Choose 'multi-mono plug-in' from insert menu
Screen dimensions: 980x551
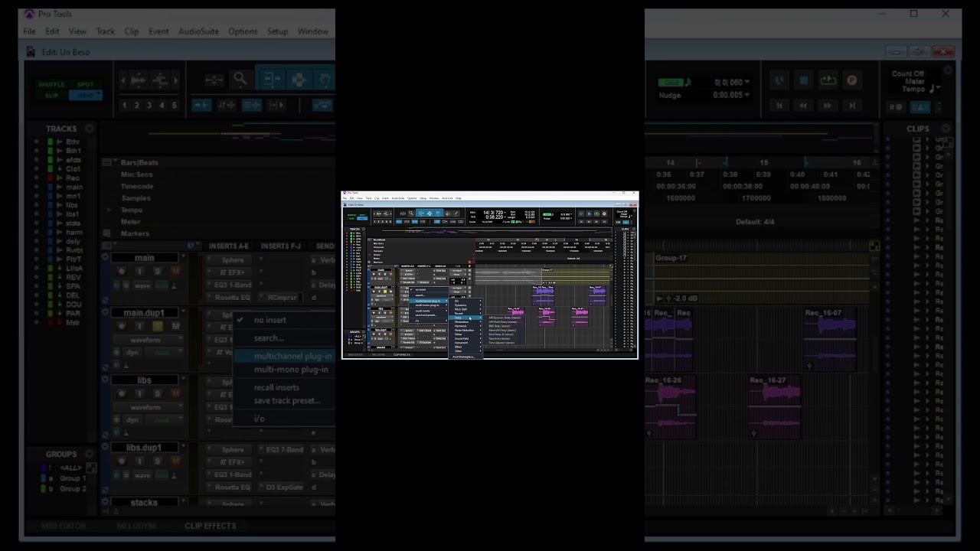pos(427,305)
